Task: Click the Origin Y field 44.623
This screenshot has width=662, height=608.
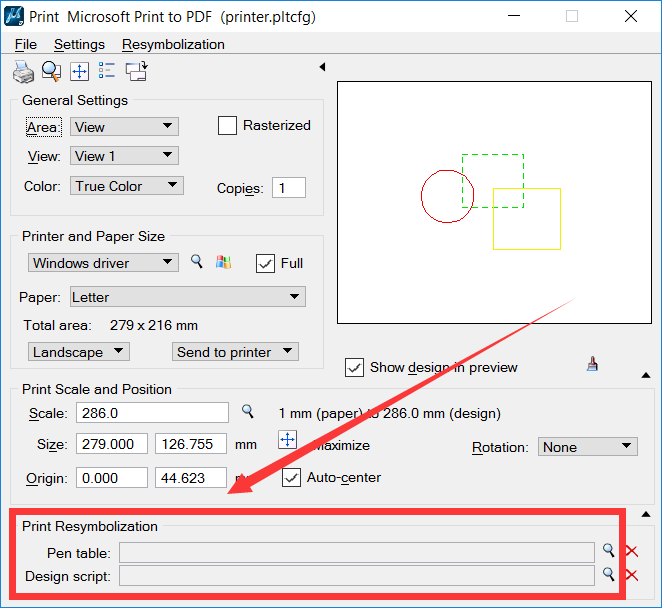Action: (x=191, y=478)
